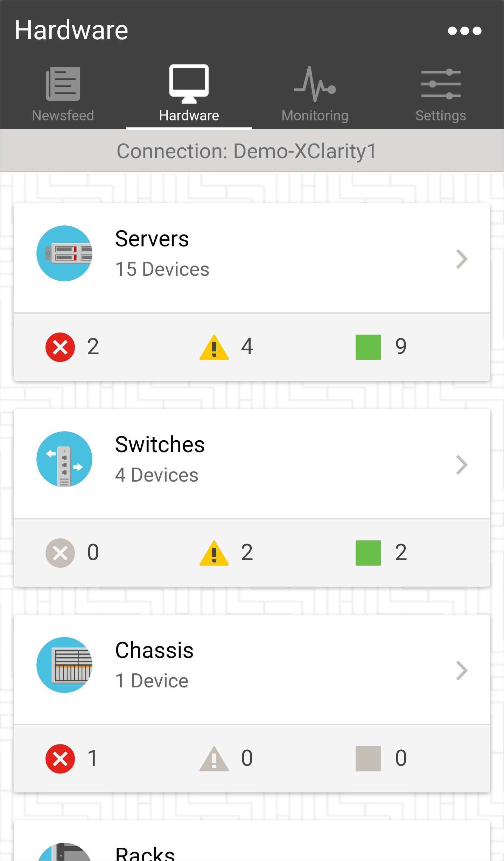Tap the green normal-status square under Servers
Screen dimensions: 504x861
point(368,347)
